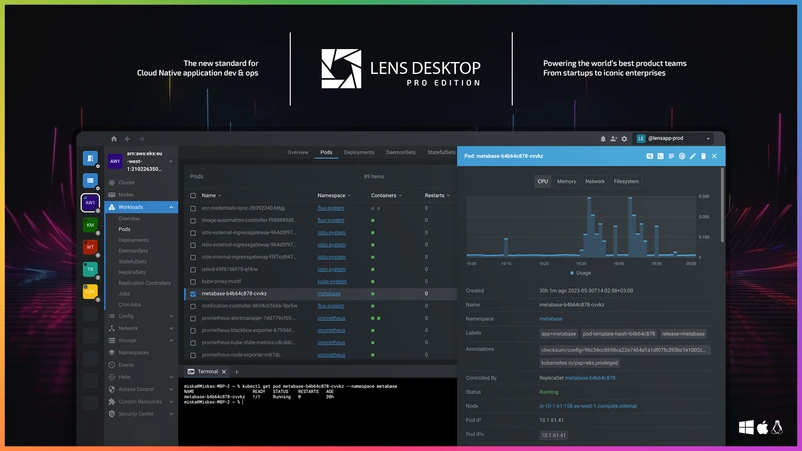Open the notifications bell icon
The width and height of the screenshot is (802, 451).
click(603, 139)
